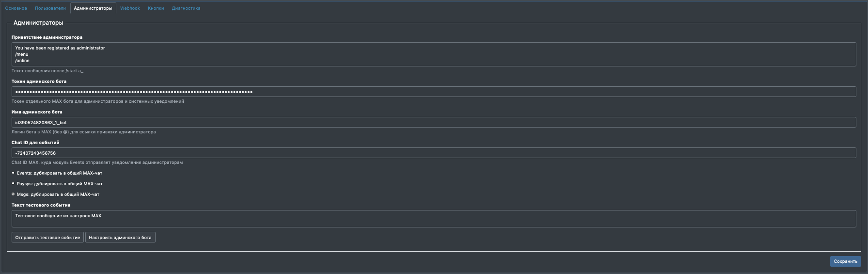Viewport: 868px width, 274px height.
Task: Click the Текст тестового события label
Action: [x=41, y=205]
